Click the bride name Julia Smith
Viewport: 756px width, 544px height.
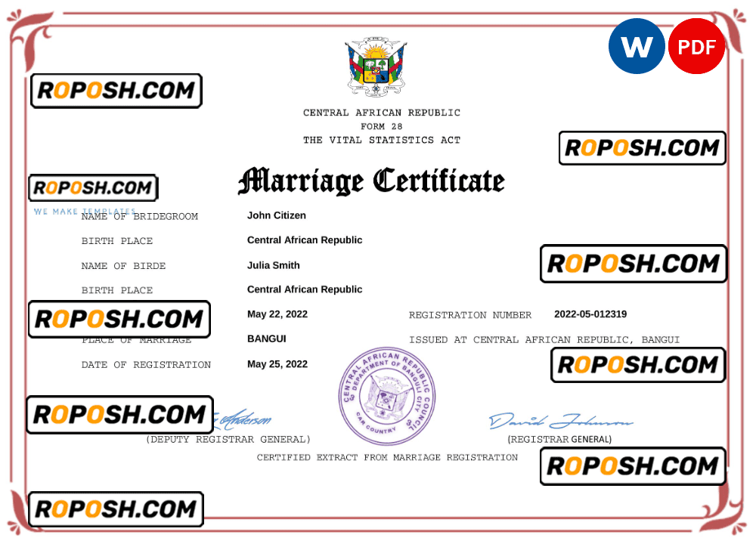pyautogui.click(x=274, y=265)
